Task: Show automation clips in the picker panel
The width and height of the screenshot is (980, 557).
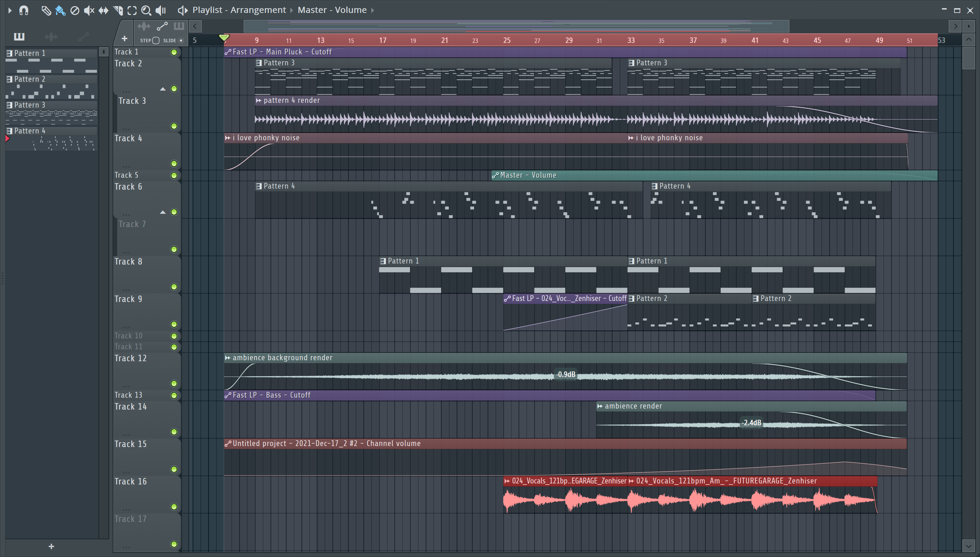Action: tap(83, 37)
